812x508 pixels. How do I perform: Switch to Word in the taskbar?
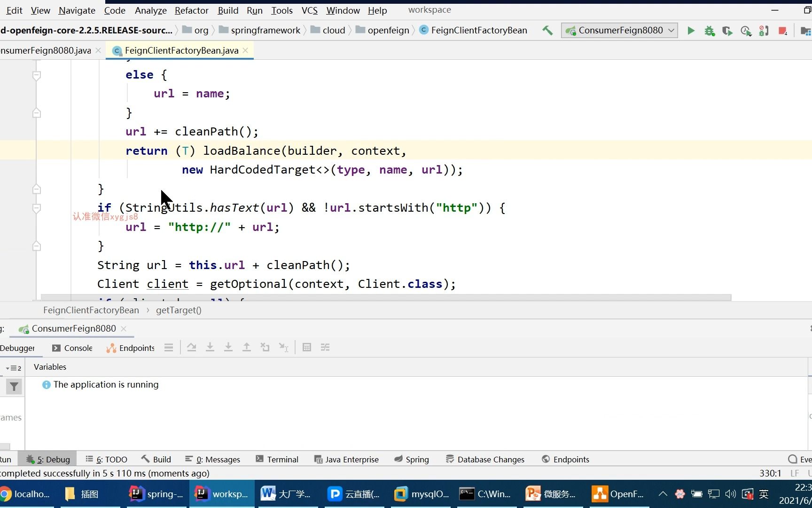(x=286, y=494)
